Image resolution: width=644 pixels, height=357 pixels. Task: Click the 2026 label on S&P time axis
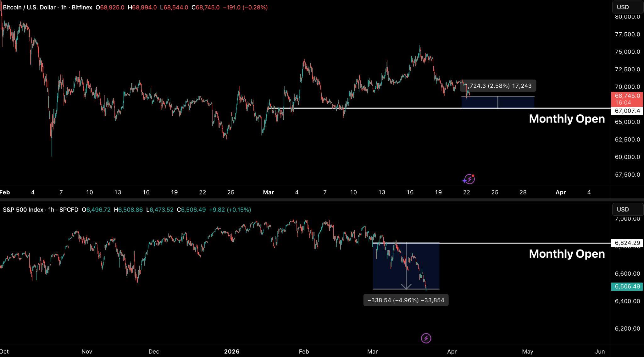coord(231,351)
